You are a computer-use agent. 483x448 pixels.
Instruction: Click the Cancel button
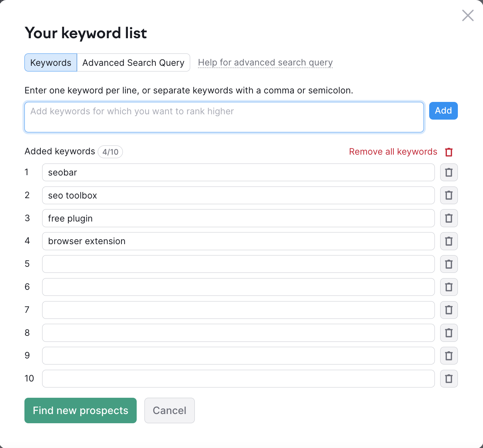point(169,410)
